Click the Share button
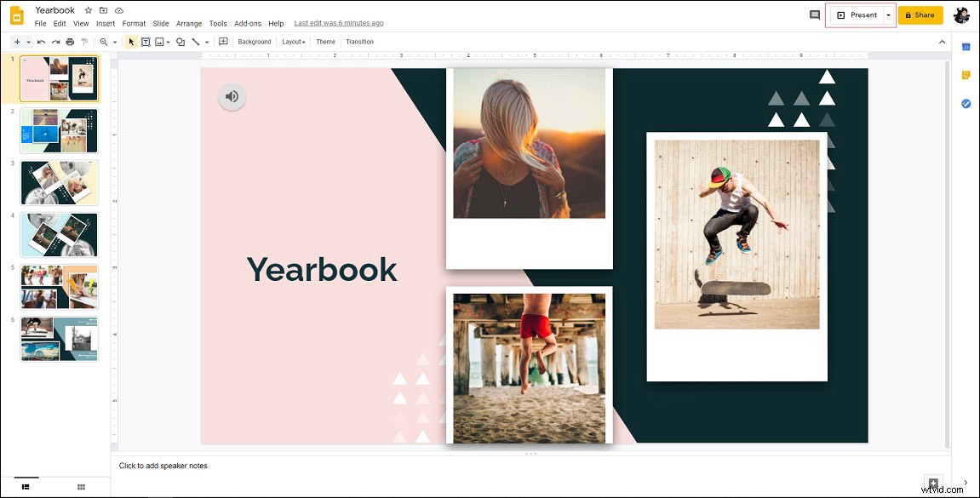 click(x=920, y=14)
